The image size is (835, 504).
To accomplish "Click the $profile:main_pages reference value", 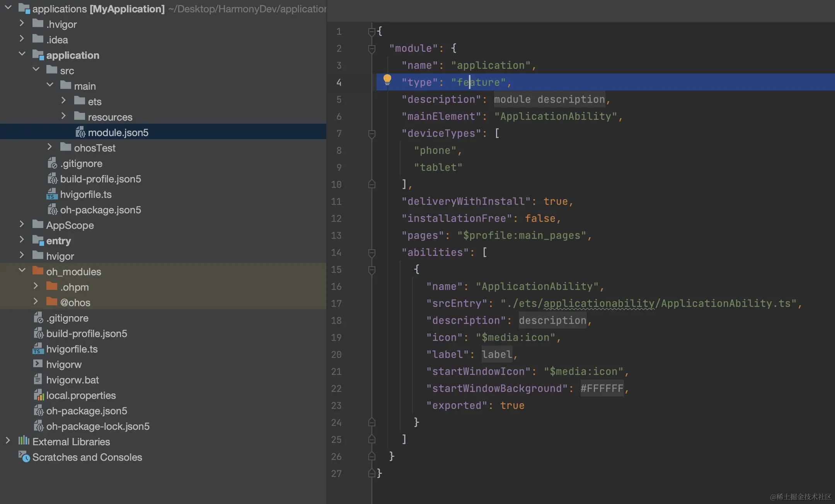I will click(522, 235).
